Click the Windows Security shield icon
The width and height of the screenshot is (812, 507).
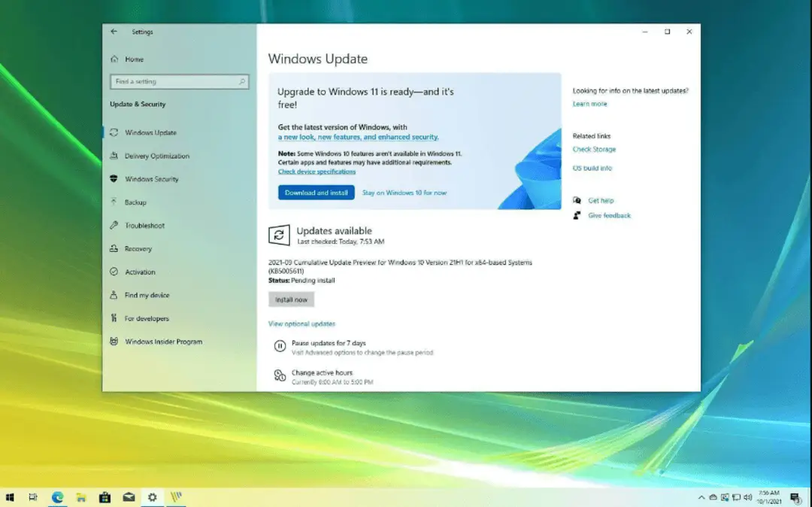pos(114,179)
